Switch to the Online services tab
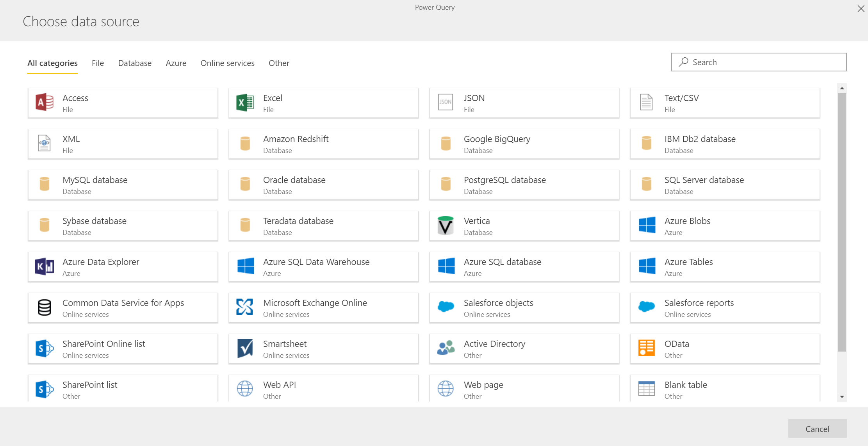The width and height of the screenshot is (868, 446). click(x=227, y=63)
